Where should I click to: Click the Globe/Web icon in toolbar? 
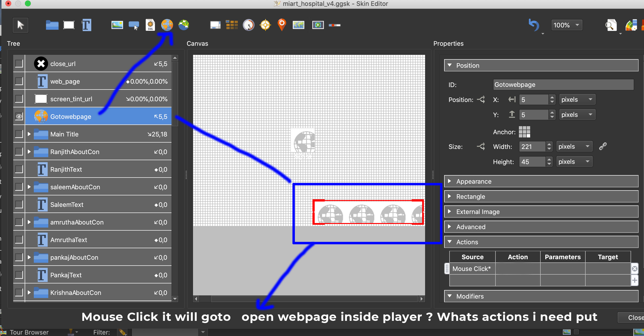[167, 25]
